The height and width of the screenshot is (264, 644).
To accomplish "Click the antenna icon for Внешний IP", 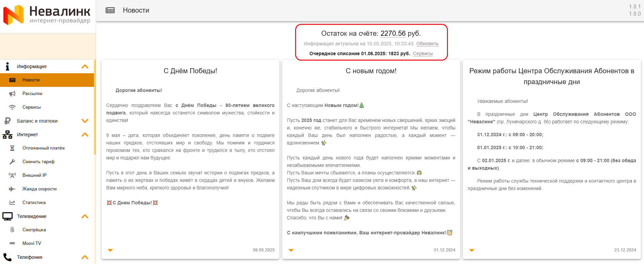I will [12, 175].
